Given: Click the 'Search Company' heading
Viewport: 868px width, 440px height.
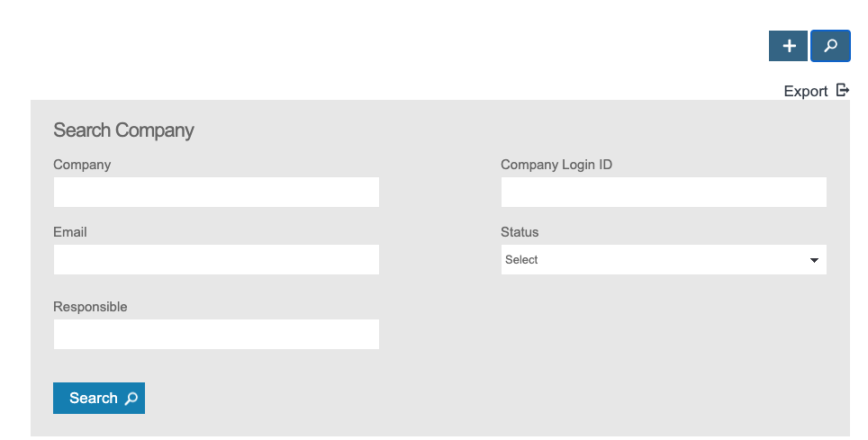Looking at the screenshot, I should [x=123, y=130].
